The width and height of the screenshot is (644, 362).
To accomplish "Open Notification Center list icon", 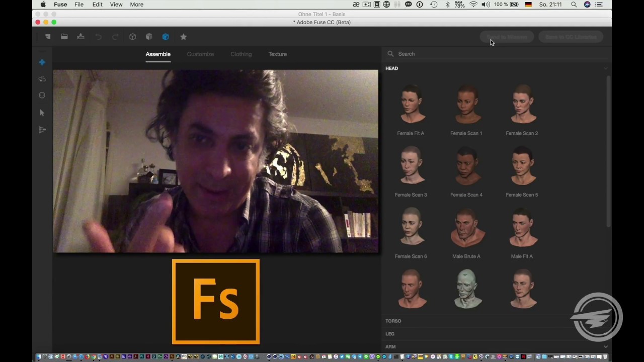I will coord(600,5).
